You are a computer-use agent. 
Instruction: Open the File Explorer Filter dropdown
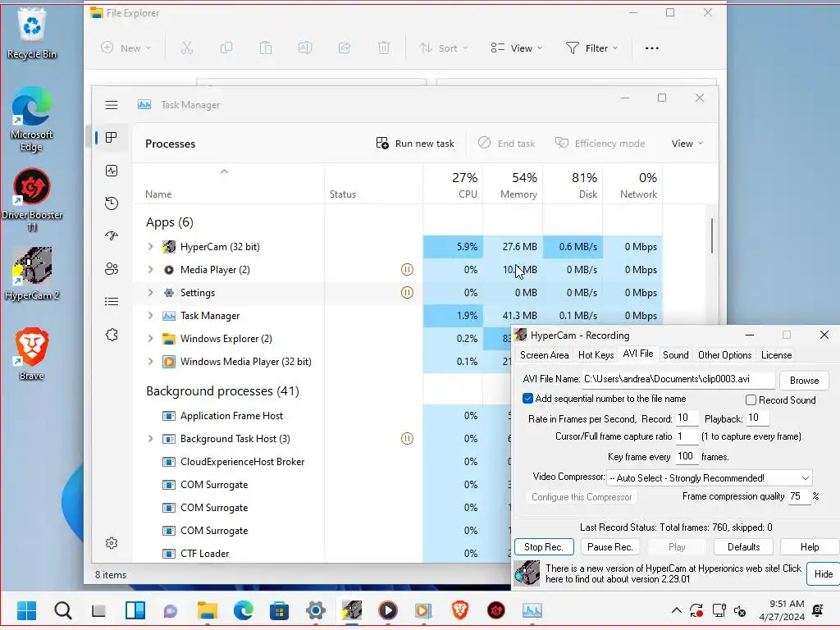(592, 48)
